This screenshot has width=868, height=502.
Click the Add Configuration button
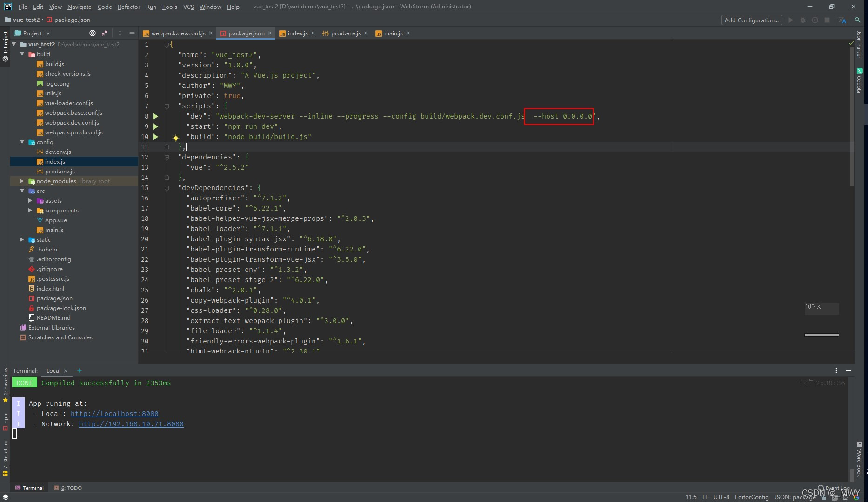[x=751, y=20]
